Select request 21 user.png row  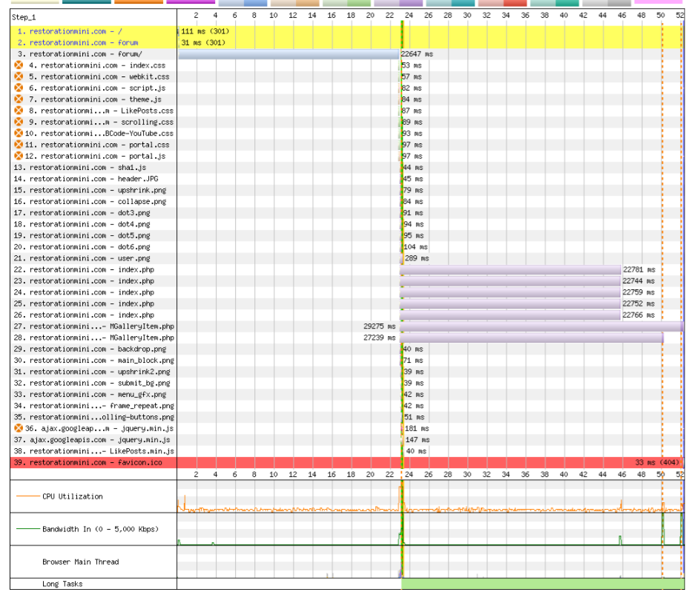82,258
